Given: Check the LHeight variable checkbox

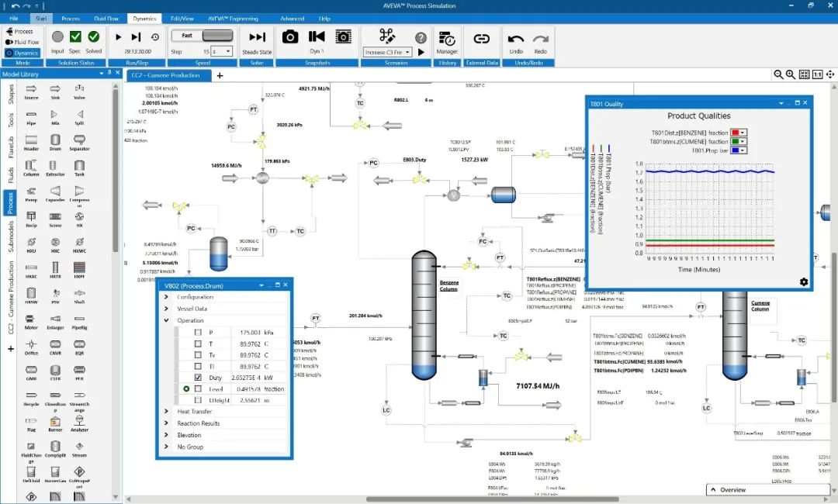Looking at the screenshot, I should coord(198,400).
